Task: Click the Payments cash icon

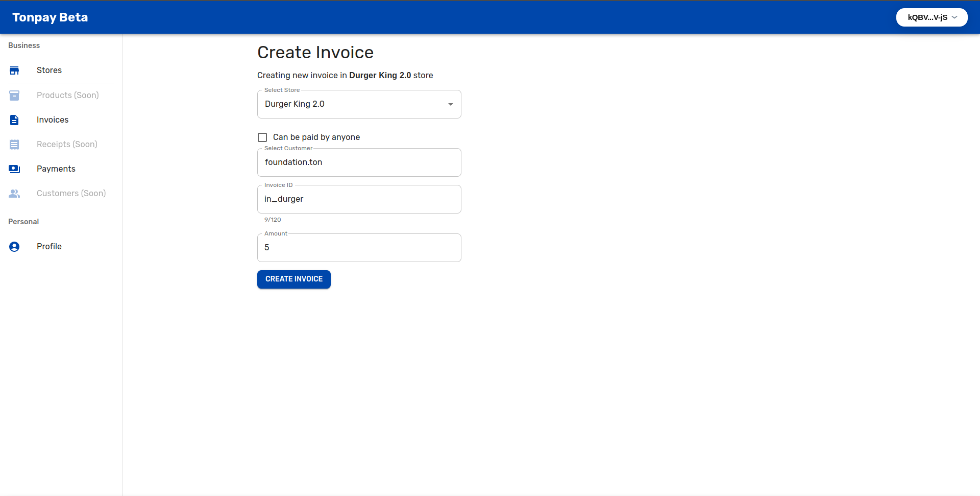Action: coord(14,169)
